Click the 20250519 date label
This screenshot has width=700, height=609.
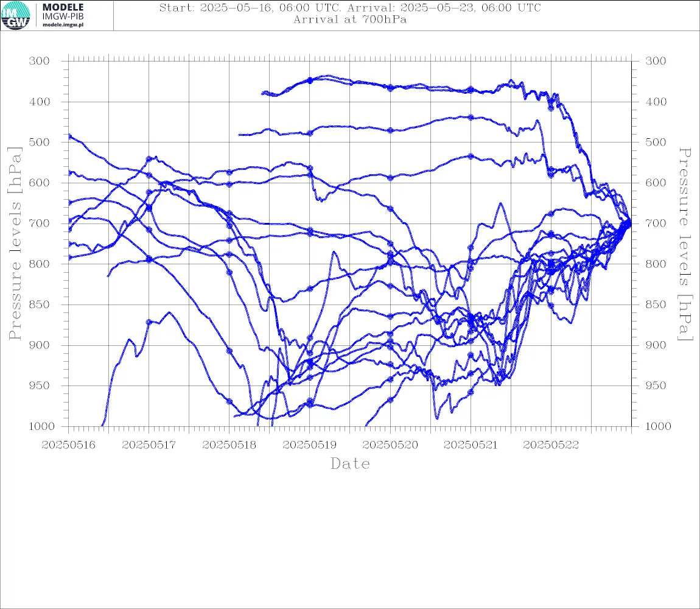click(309, 445)
